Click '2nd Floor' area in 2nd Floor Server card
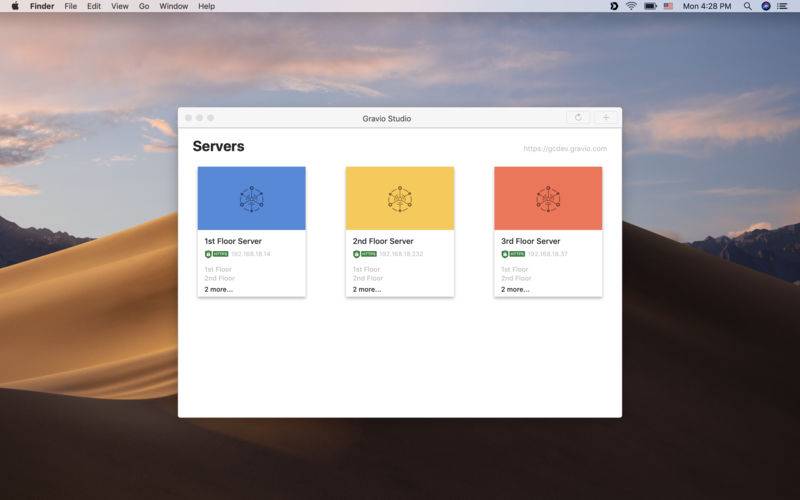 (x=368, y=278)
